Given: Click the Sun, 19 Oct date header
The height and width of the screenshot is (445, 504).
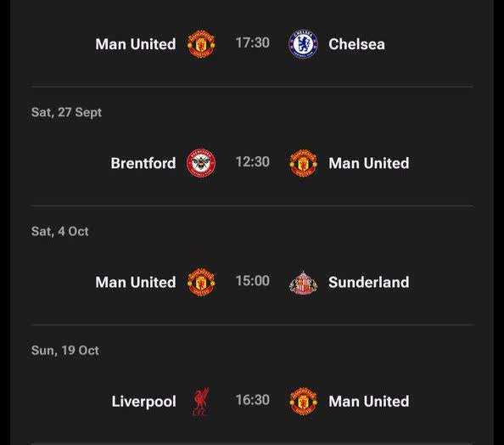Looking at the screenshot, I should click(x=65, y=351).
